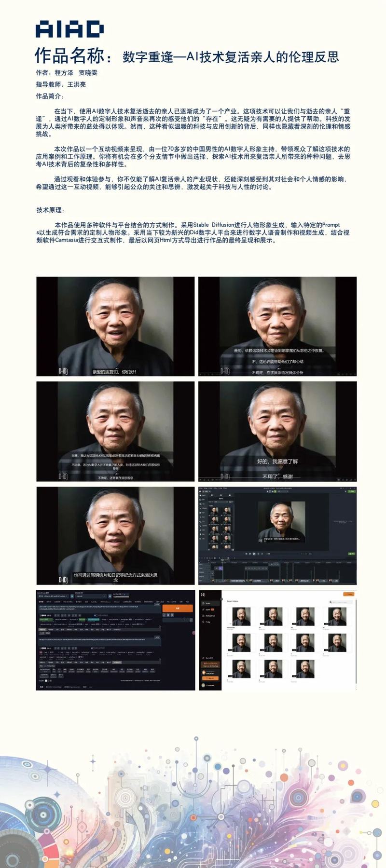Image resolution: width=386 pixels, height=868 pixels.
Task: Click the line "指导教师：王洪亮"
Action: (x=61, y=84)
